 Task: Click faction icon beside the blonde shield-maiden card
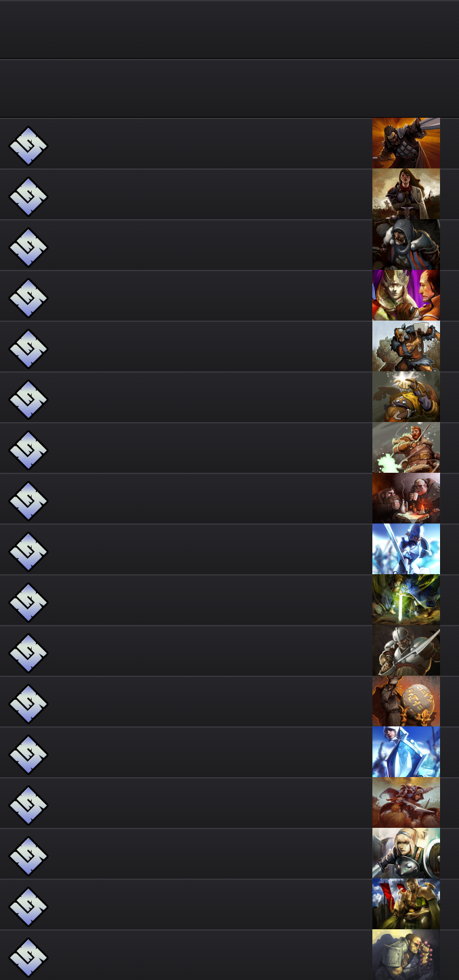coord(28,856)
